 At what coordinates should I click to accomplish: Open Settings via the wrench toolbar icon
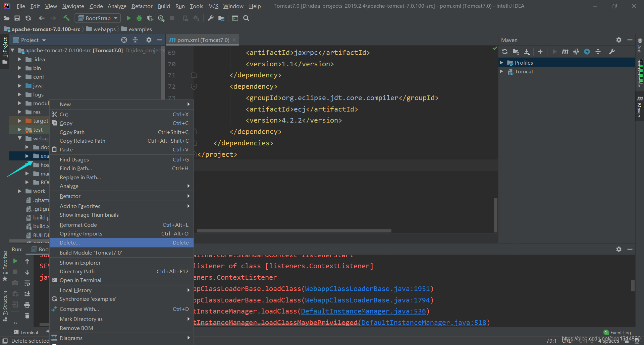pos(211,18)
